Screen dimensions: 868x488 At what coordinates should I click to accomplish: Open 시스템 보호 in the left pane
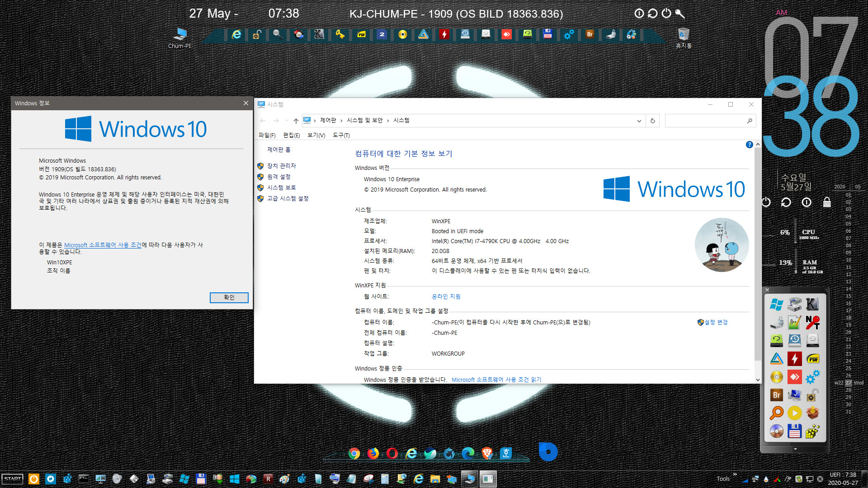[281, 188]
